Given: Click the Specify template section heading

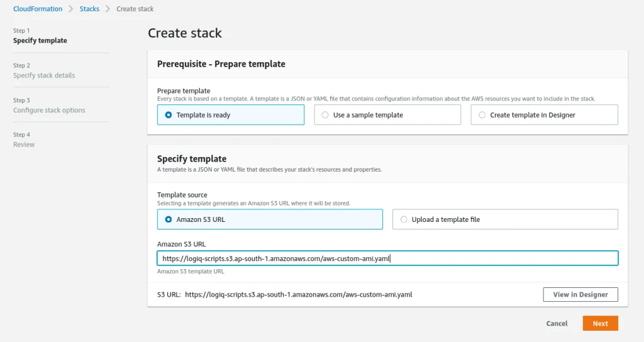Looking at the screenshot, I should coord(191,159).
